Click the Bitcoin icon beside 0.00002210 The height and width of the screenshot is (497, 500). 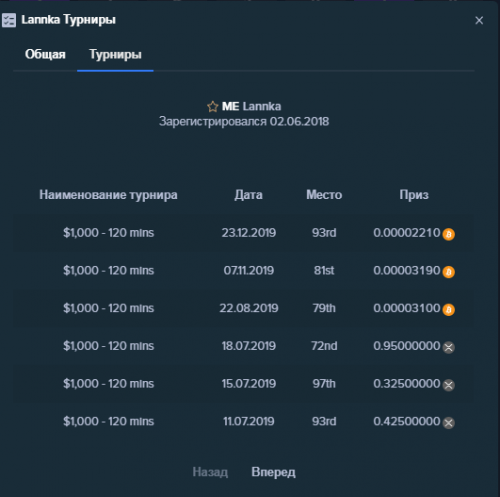[449, 234]
